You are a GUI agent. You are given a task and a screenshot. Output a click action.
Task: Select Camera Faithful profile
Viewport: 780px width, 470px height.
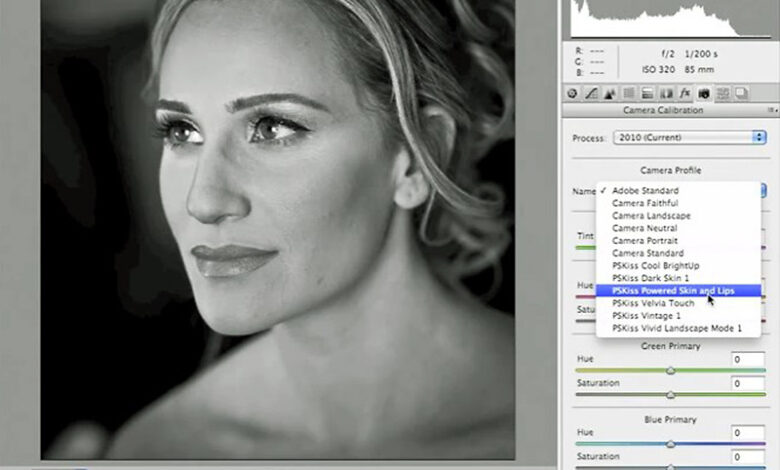(x=679, y=203)
